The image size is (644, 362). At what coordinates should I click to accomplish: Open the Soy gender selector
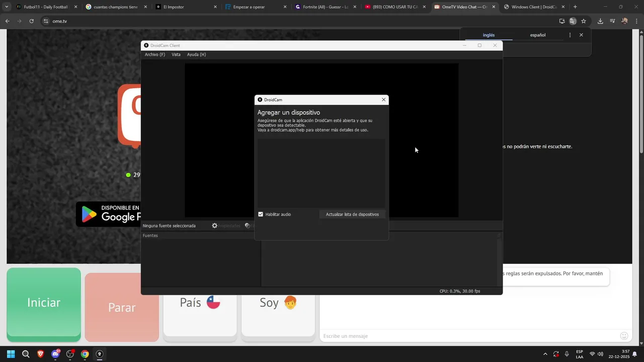coord(278,315)
